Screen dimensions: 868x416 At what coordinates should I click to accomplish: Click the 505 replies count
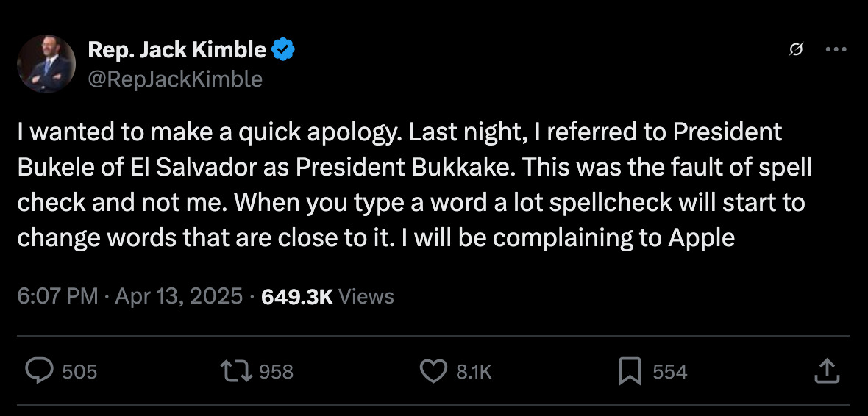pyautogui.click(x=79, y=372)
